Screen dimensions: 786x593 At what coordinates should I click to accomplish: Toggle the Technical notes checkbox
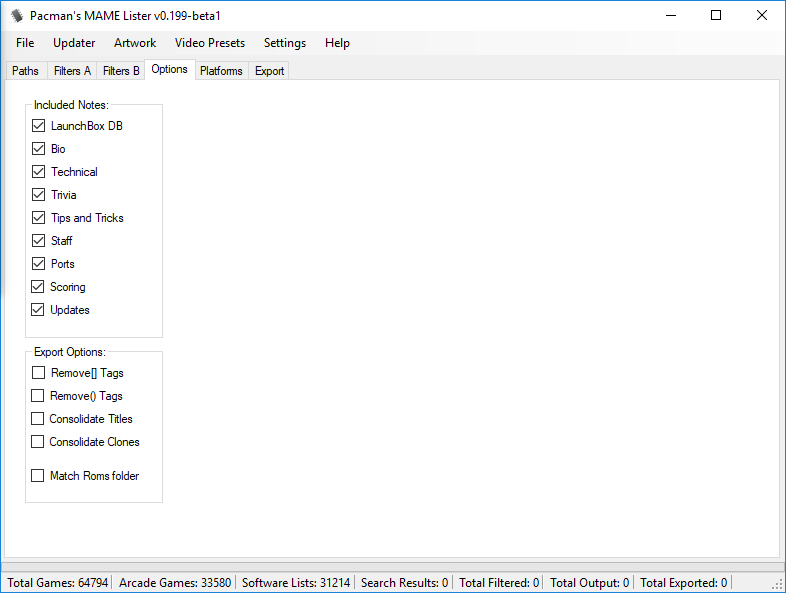click(x=39, y=172)
